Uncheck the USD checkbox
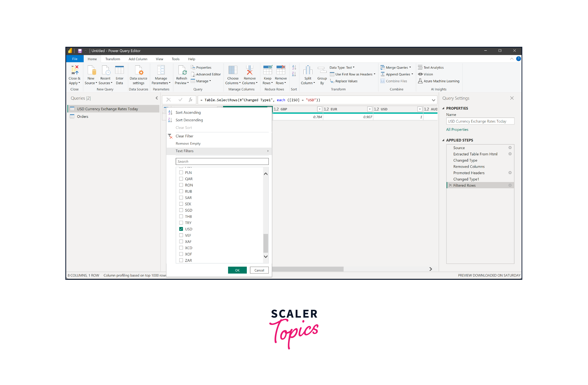Screen dimensions: 588x385 (181, 229)
